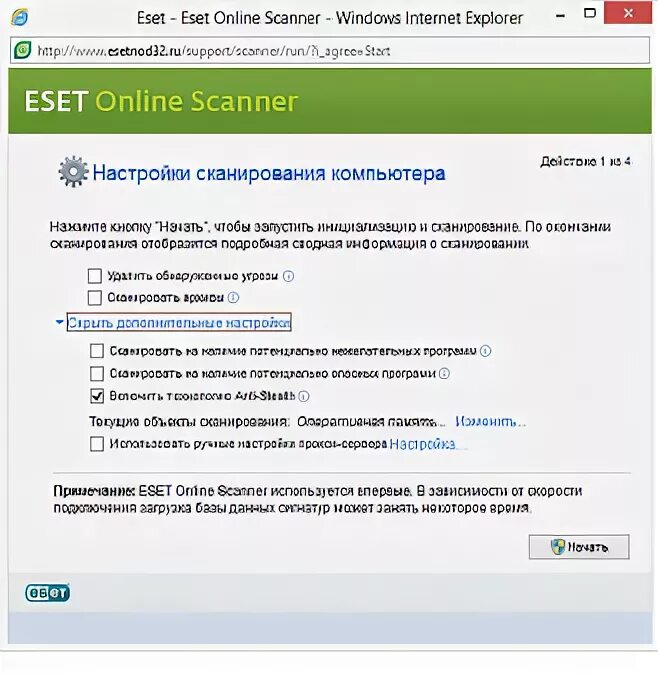Open info icon next to 'Сканировать архивы'
The image size is (658, 676).
click(x=233, y=297)
